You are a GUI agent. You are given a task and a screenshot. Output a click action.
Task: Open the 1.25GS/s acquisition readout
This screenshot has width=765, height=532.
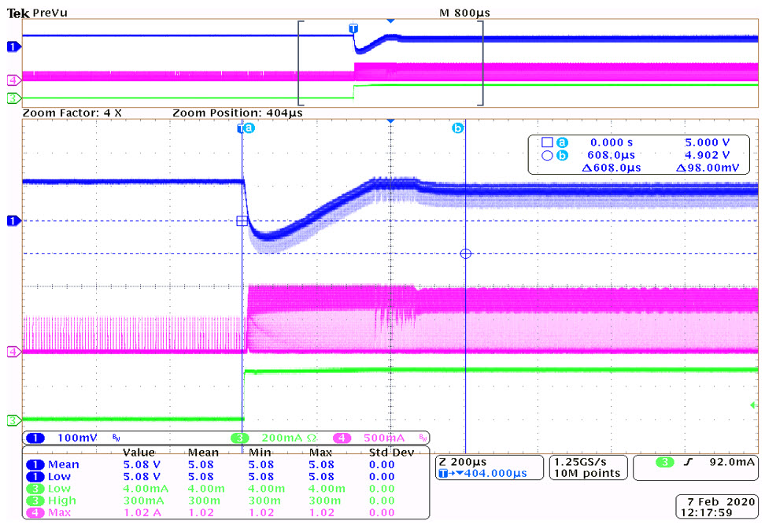[x=587, y=467]
